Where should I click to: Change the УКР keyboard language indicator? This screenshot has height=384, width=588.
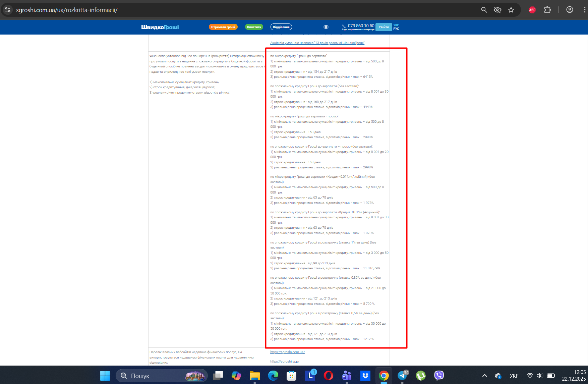click(x=514, y=376)
